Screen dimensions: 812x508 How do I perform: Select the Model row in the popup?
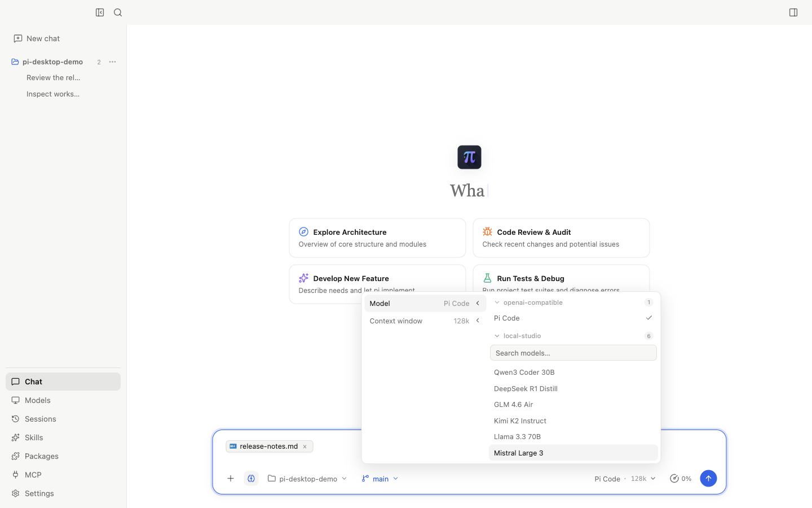(425, 304)
